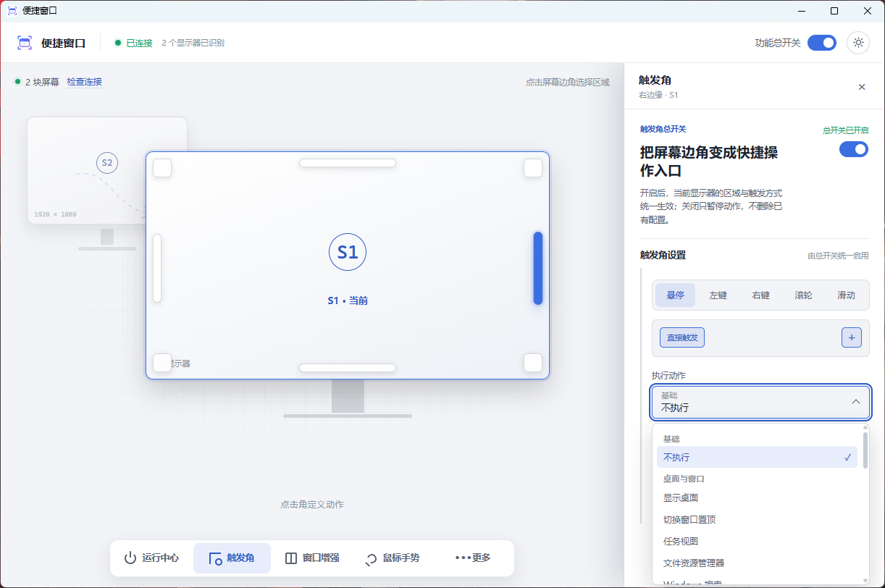Image resolution: width=885 pixels, height=588 pixels.
Task: Select the bottom edge zone of S1
Action: 348,368
